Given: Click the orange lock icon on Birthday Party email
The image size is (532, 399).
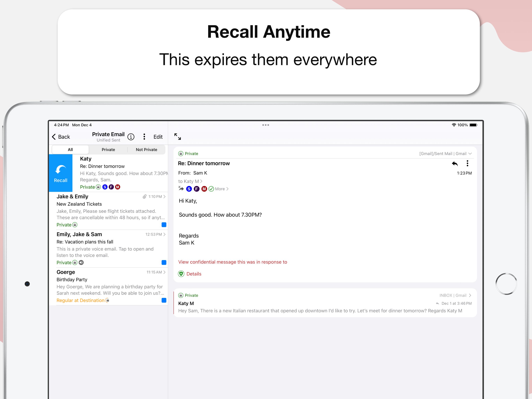Looking at the screenshot, I should tap(107, 300).
